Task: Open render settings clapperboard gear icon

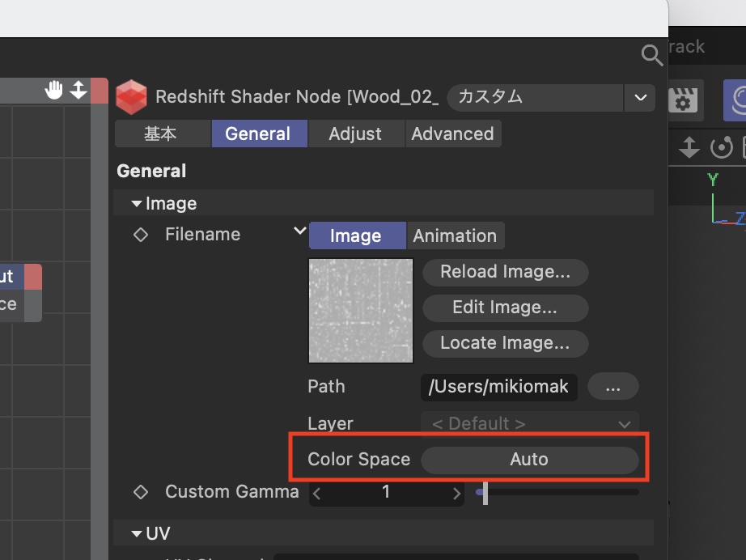Action: pos(682,100)
